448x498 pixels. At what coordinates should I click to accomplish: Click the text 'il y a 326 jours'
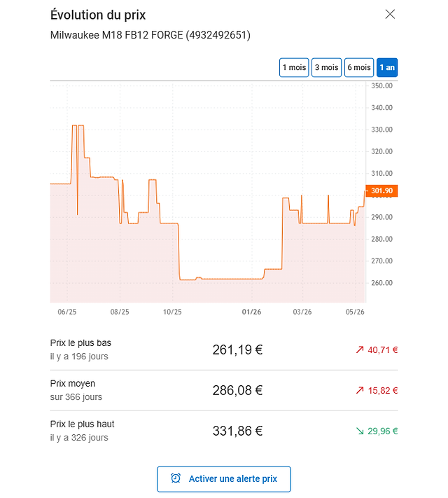[79, 438]
